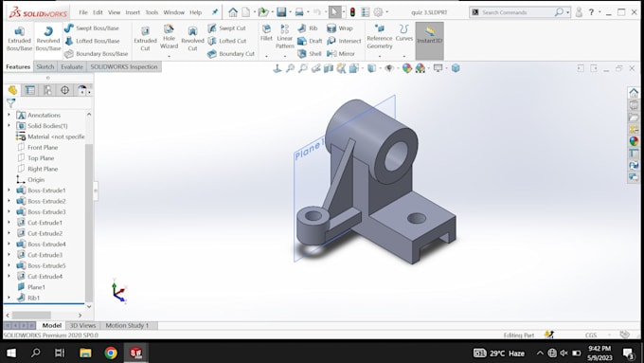Open the Tools menu
This screenshot has width=644, height=363.
(152, 12)
